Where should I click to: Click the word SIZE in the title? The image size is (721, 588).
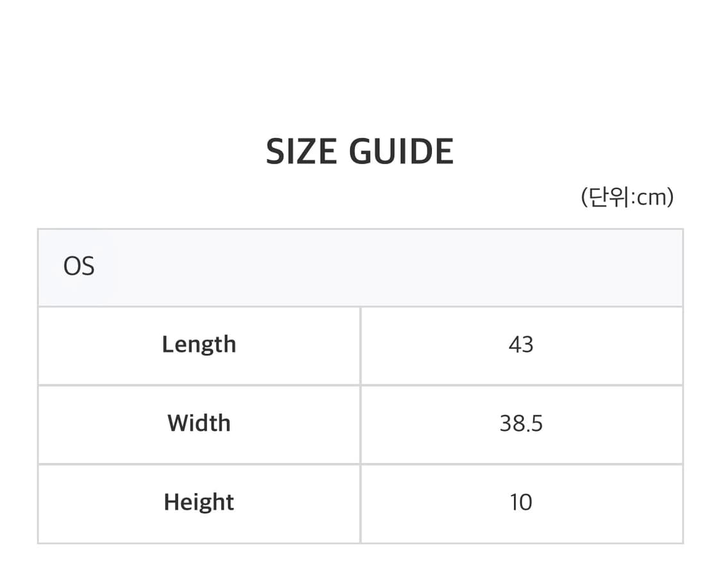(301, 152)
